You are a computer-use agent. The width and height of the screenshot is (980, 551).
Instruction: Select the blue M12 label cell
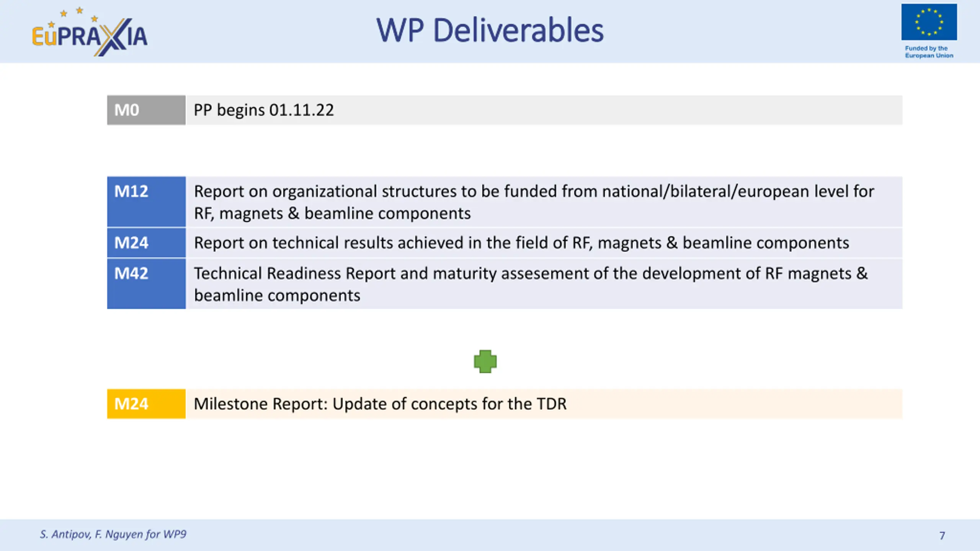tap(146, 202)
